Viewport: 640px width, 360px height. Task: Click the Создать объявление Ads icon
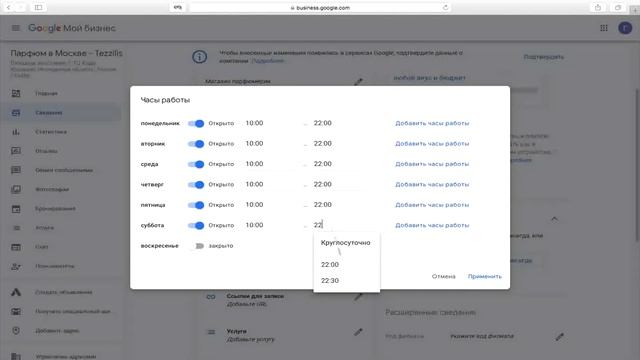pos(16,292)
